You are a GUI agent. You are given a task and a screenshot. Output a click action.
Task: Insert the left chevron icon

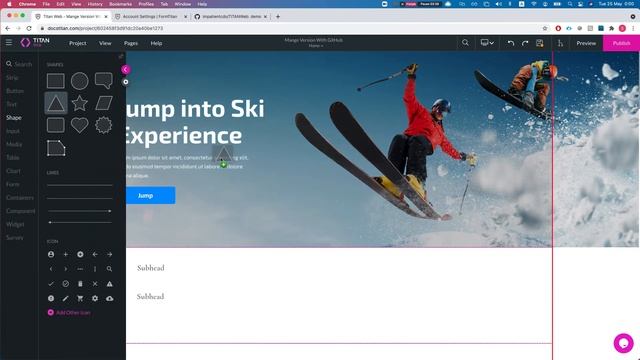(x=51, y=269)
